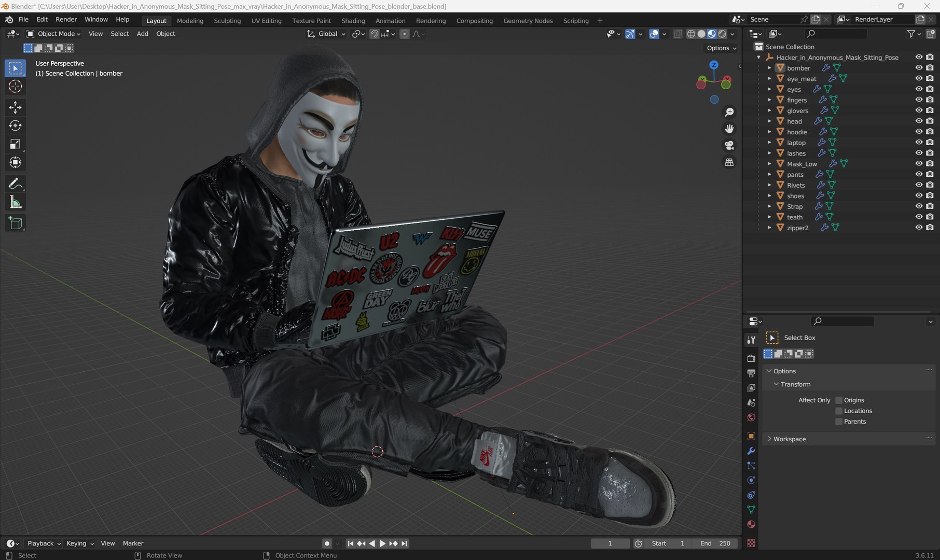Activate the Rotate tool

pos(15,125)
